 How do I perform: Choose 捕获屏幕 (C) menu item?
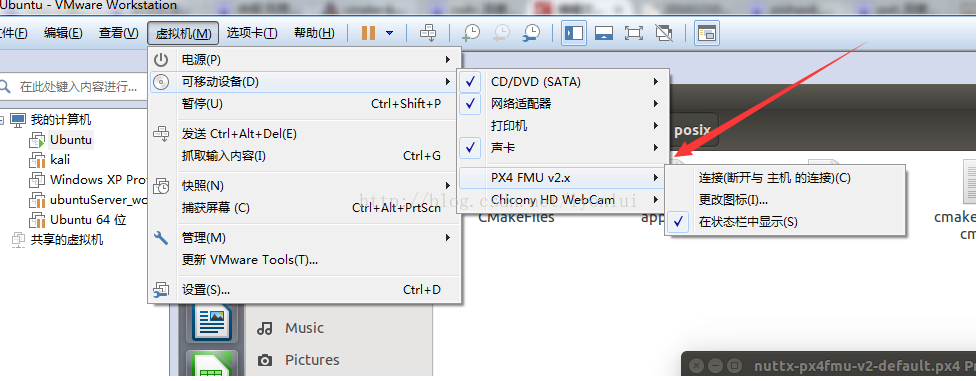pos(304,208)
